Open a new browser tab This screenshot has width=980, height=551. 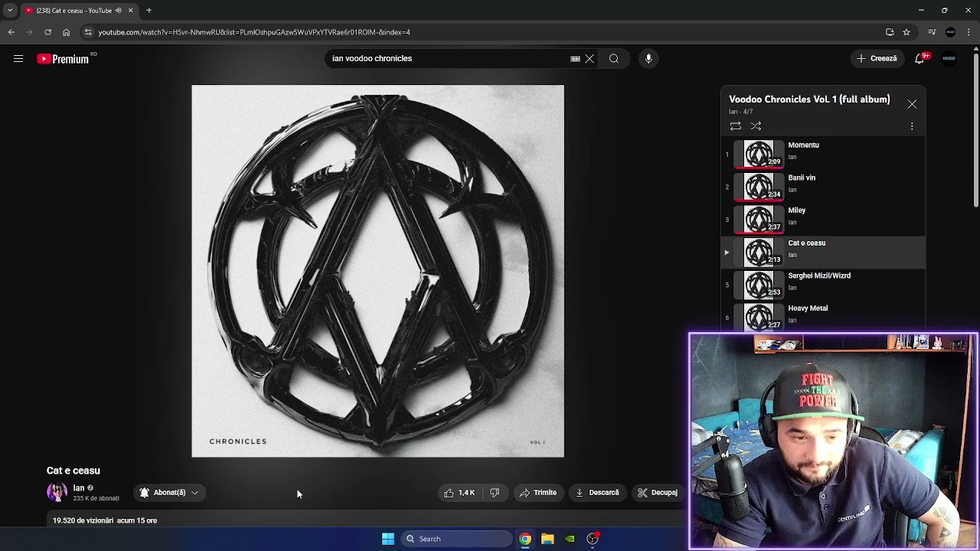coord(149,11)
